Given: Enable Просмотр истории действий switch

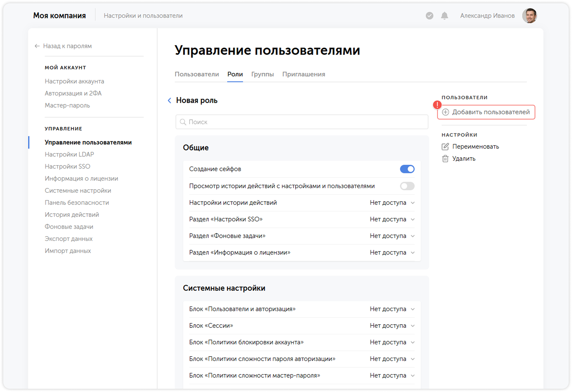Looking at the screenshot, I should click(x=407, y=186).
